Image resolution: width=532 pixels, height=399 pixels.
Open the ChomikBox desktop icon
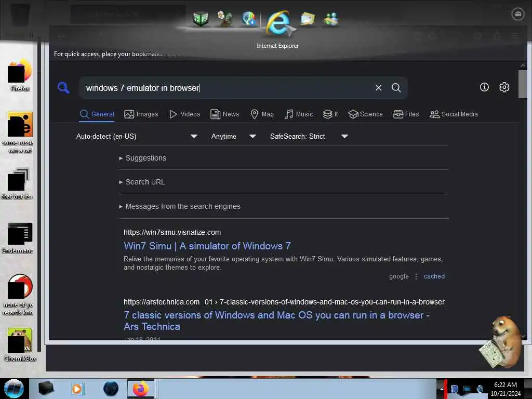[20, 344]
